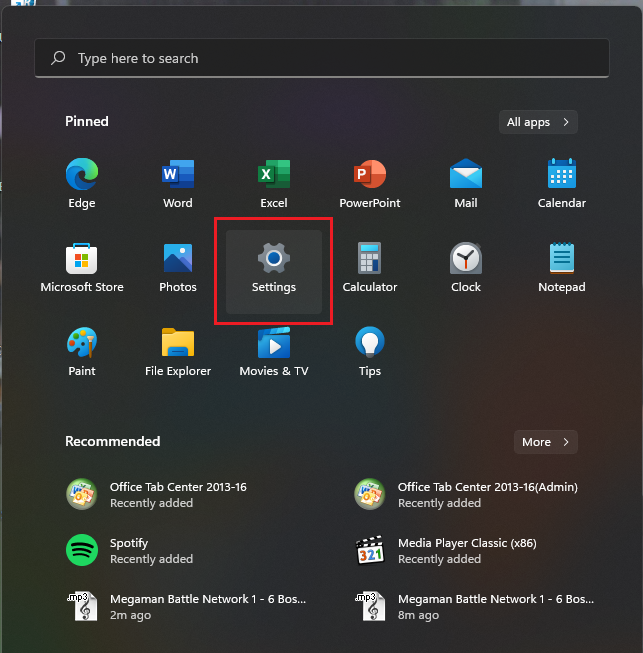Open the Excel pinned app
The width and height of the screenshot is (643, 653).
[274, 183]
